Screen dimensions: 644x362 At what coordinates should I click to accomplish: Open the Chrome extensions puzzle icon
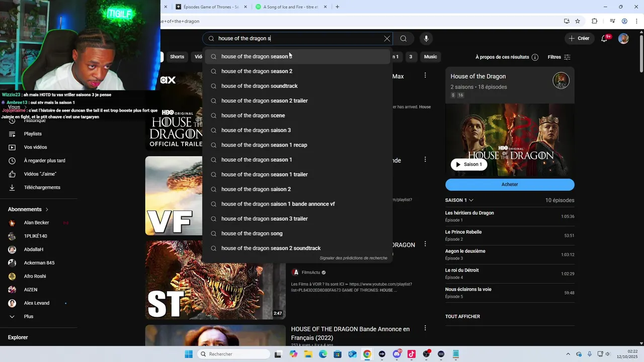[x=595, y=21]
